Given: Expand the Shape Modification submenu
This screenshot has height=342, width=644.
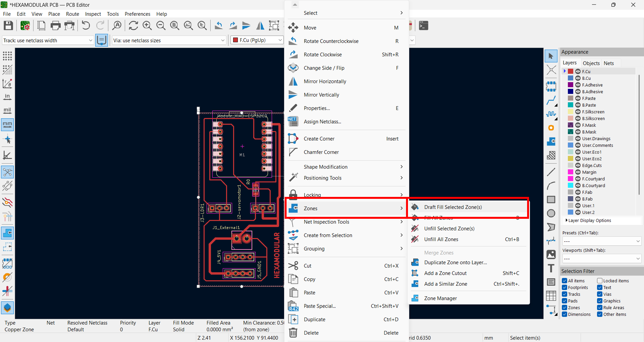Looking at the screenshot, I should (346, 167).
